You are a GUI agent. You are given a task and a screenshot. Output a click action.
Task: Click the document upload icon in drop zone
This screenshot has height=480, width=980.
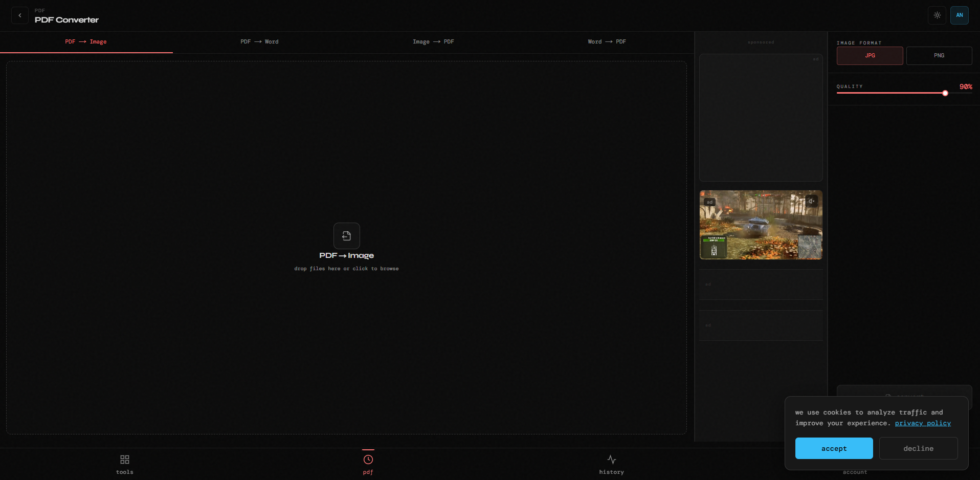(346, 236)
